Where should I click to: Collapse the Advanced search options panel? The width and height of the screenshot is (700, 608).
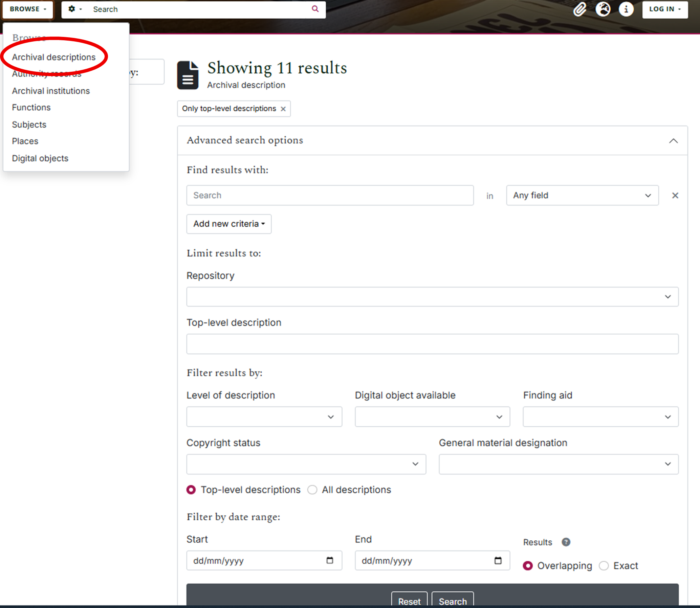(x=674, y=140)
